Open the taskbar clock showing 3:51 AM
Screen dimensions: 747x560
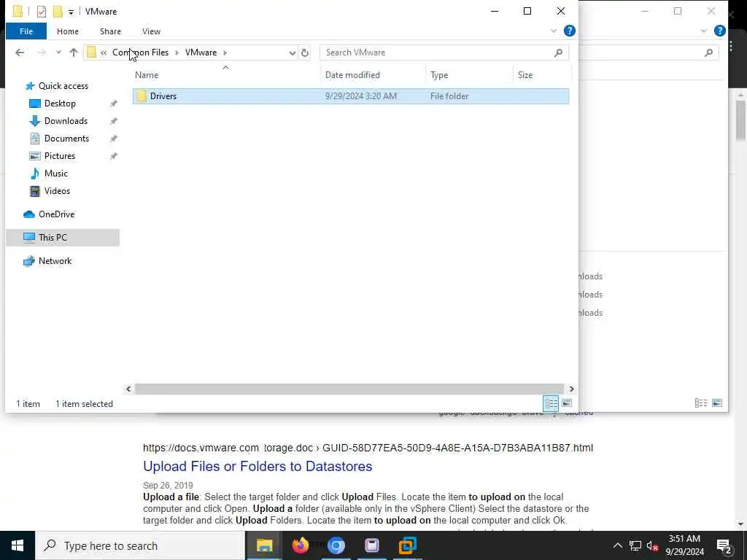[684, 545]
